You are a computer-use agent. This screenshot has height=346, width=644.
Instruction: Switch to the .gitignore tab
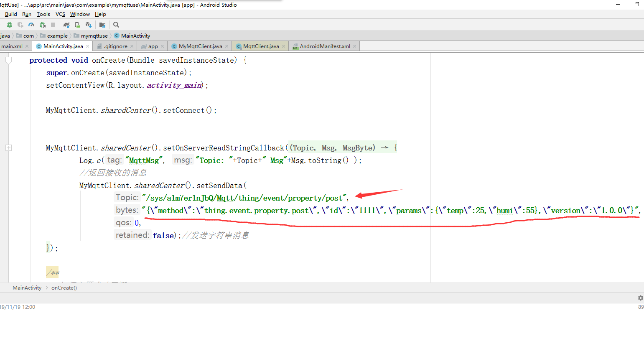pos(116,46)
